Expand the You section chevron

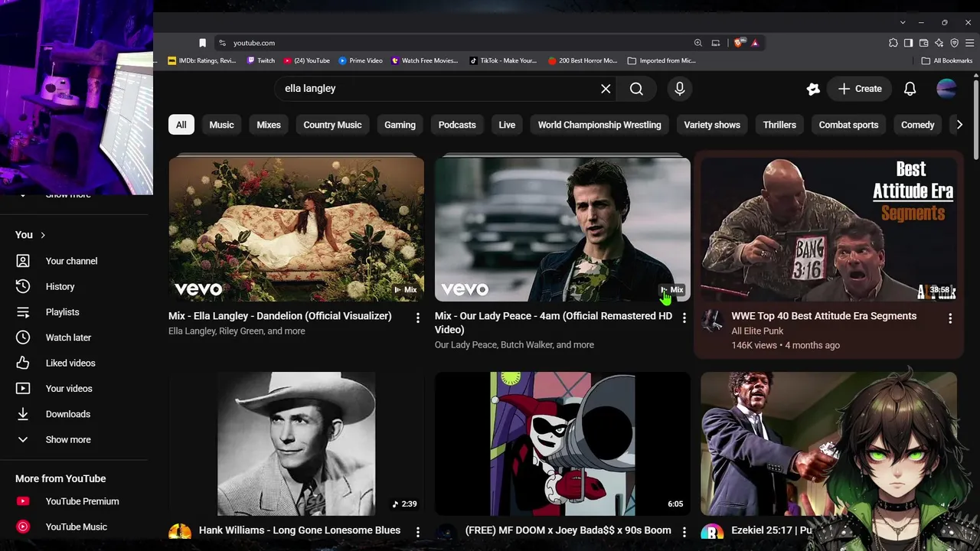43,235
